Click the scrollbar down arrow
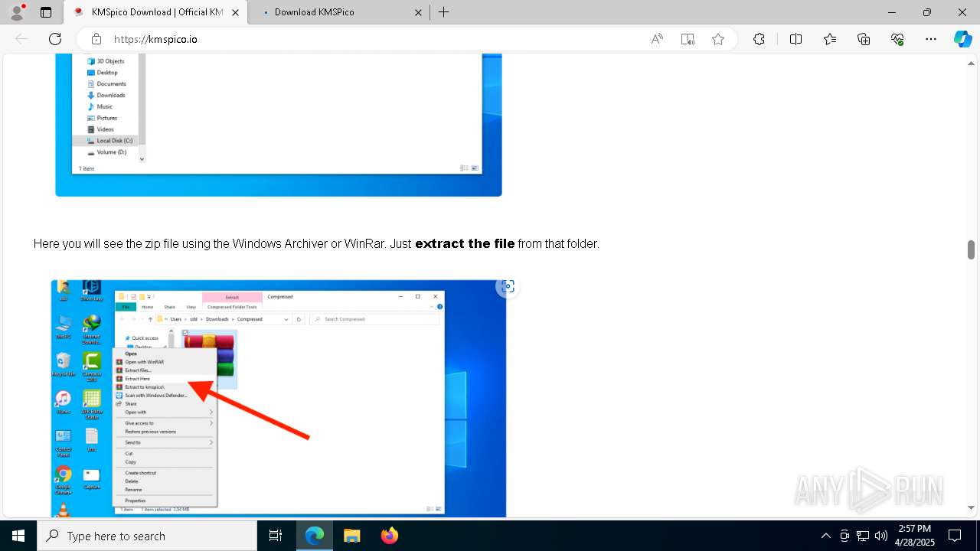This screenshot has width=980, height=551. pyautogui.click(x=971, y=507)
